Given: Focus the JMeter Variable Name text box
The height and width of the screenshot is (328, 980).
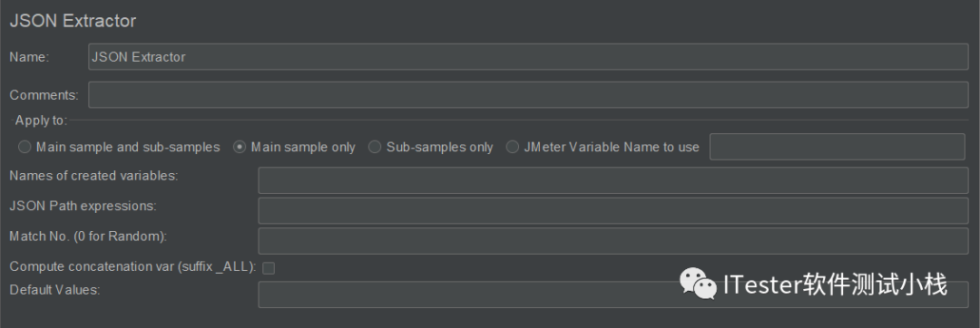Looking at the screenshot, I should click(838, 147).
